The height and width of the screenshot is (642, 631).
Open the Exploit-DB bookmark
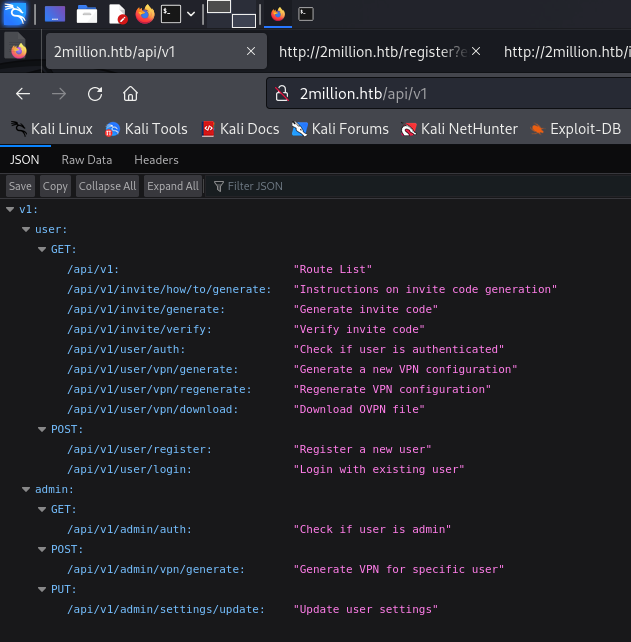575,129
